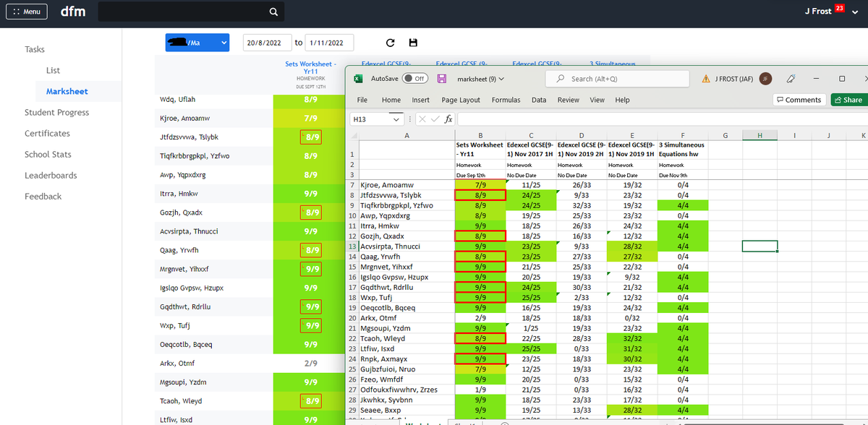The image size is (868, 425).
Task: Click the red 23 notifications badge
Action: click(x=840, y=8)
